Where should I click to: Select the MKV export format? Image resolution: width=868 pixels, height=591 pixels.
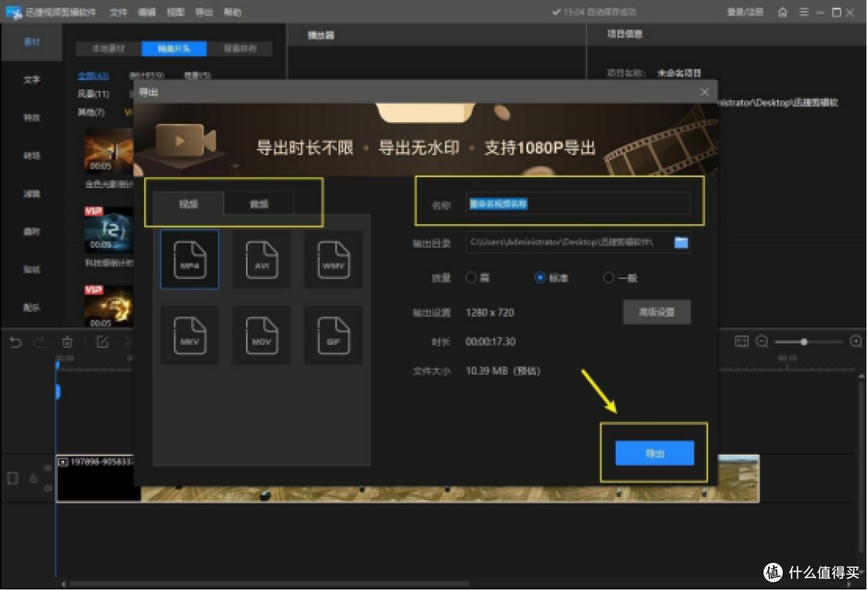point(190,335)
